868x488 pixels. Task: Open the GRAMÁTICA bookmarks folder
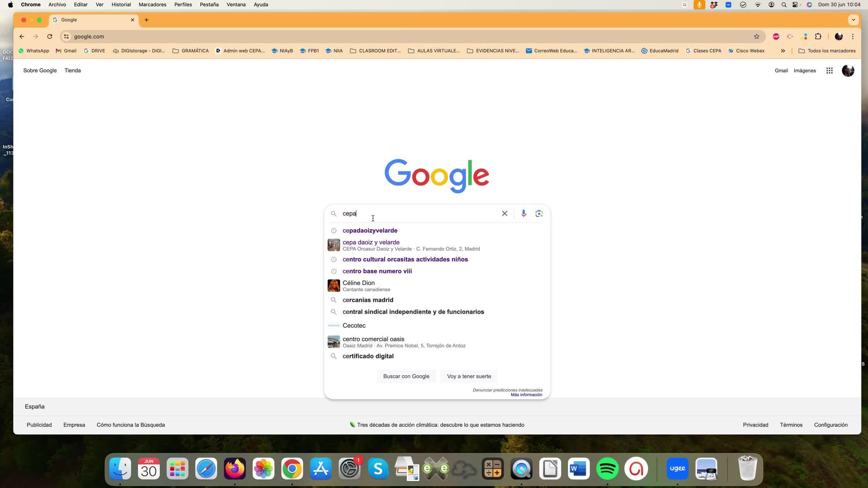pos(191,51)
